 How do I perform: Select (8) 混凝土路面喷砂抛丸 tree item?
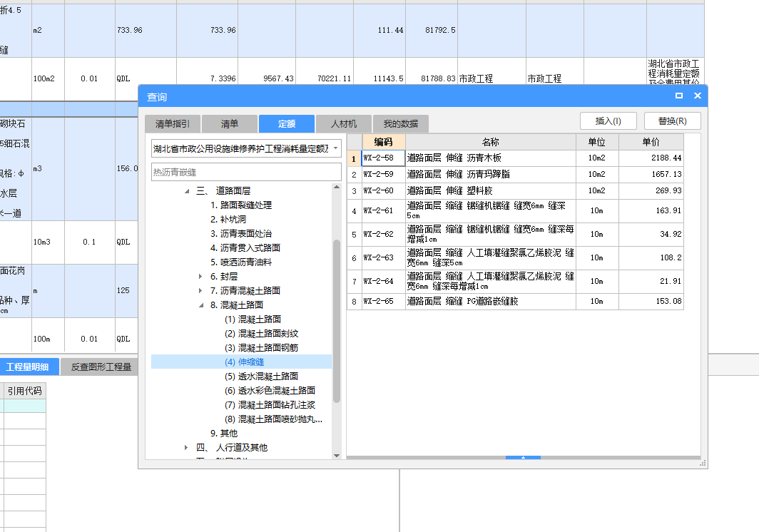click(x=273, y=419)
